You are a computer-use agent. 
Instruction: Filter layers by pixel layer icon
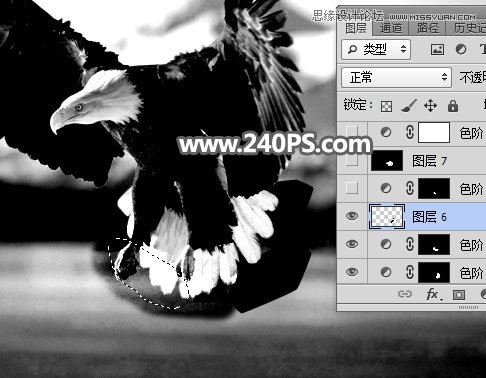[x=437, y=50]
